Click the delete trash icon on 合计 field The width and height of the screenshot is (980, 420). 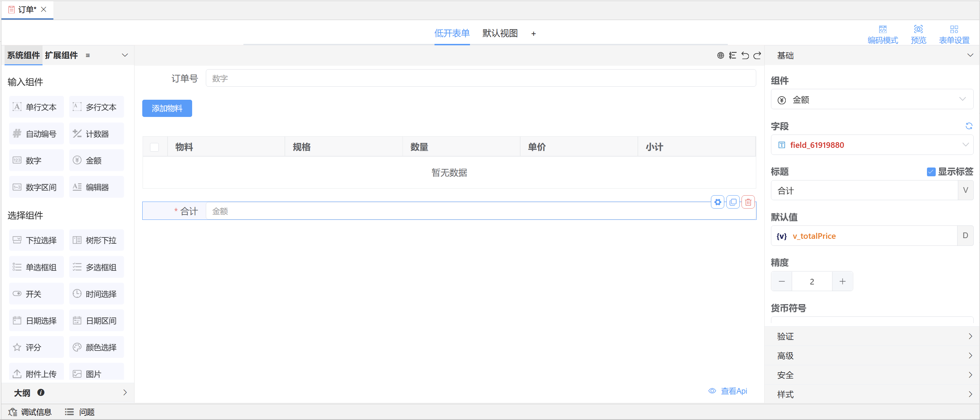point(748,202)
